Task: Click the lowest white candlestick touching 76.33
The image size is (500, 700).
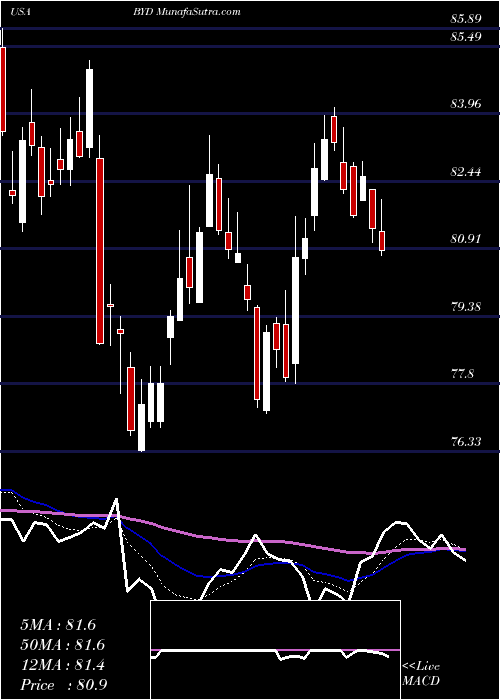Action: pos(142,427)
